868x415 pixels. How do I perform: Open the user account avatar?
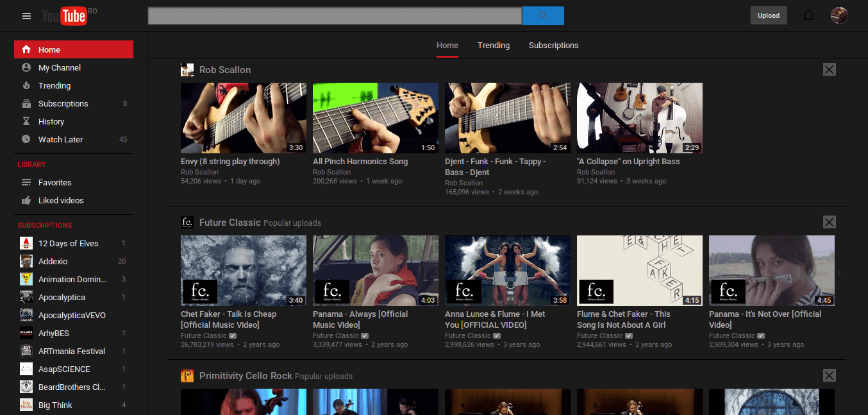(839, 16)
